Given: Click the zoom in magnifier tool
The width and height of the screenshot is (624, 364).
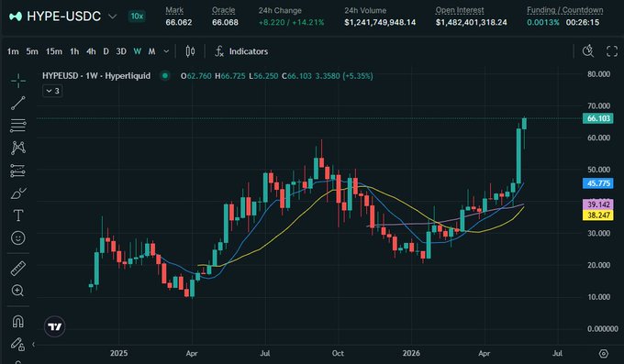Looking at the screenshot, I should (x=18, y=291).
